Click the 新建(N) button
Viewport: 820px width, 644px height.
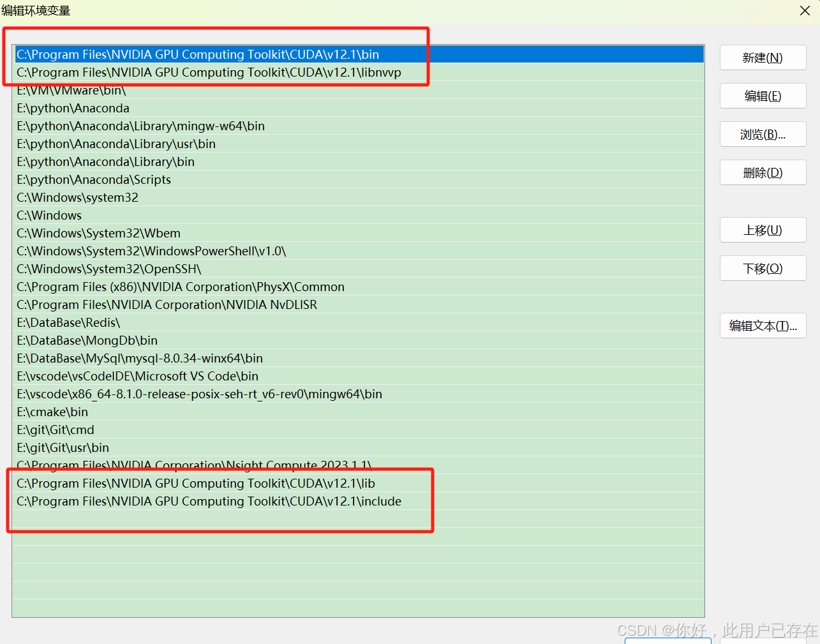coord(763,57)
